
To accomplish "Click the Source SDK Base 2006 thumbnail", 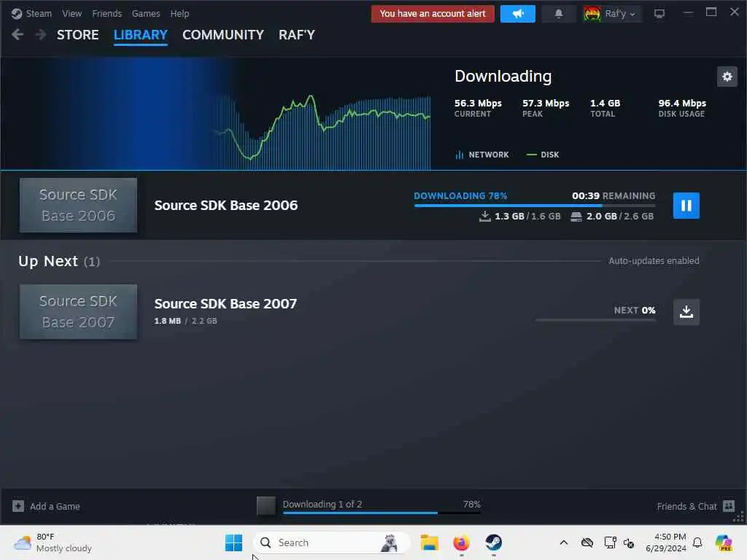I will click(78, 205).
